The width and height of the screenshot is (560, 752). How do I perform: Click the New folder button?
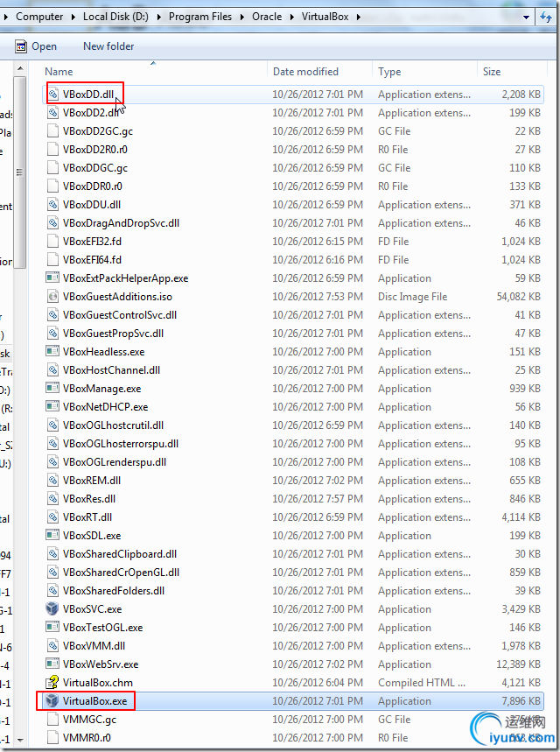(x=108, y=46)
